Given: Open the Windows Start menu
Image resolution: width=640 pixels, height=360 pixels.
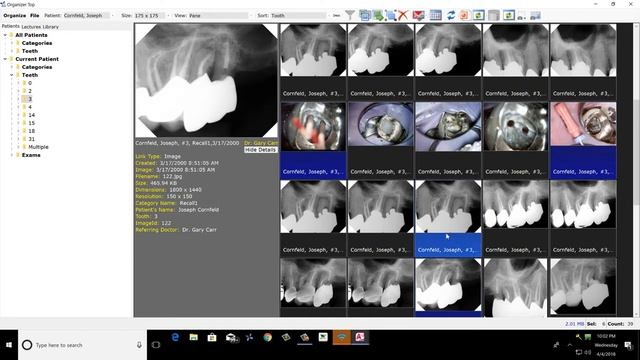Looking at the screenshot, I should (9, 345).
